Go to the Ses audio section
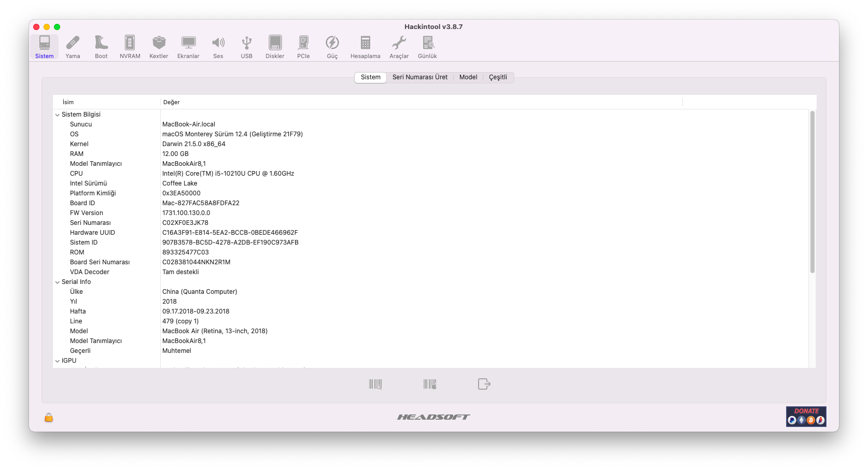Viewport: 868px width, 470px height. (x=218, y=47)
